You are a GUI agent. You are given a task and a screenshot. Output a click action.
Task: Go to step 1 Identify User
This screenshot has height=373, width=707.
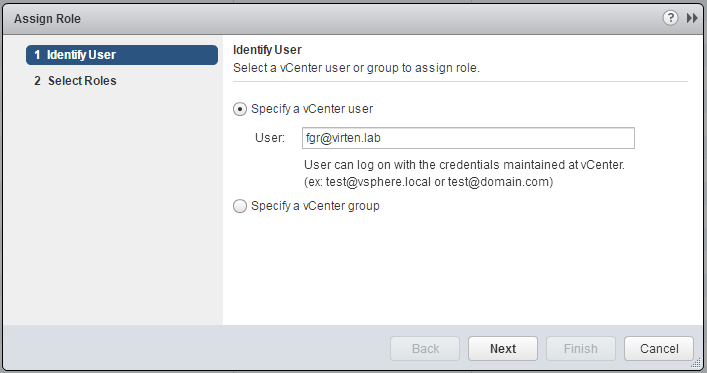click(122, 55)
